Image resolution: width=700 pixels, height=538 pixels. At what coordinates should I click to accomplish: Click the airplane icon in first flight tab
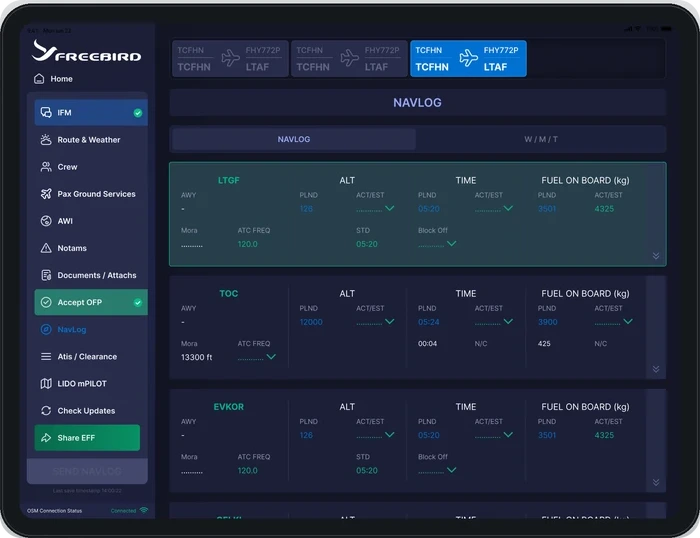pos(230,58)
